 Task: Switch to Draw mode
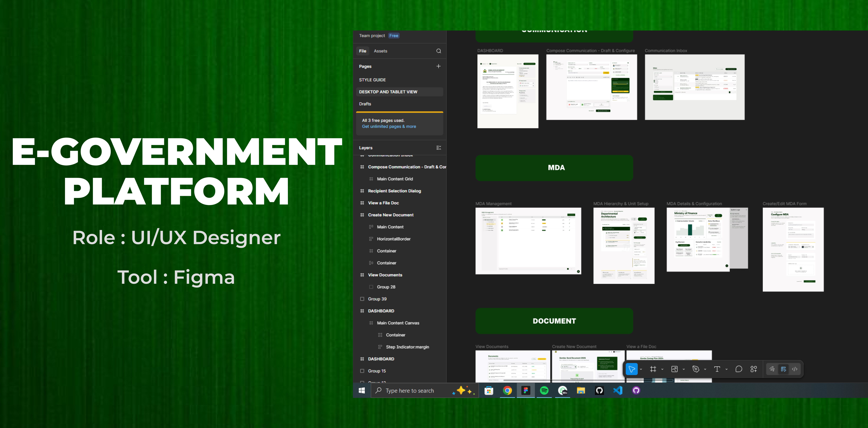(772, 369)
